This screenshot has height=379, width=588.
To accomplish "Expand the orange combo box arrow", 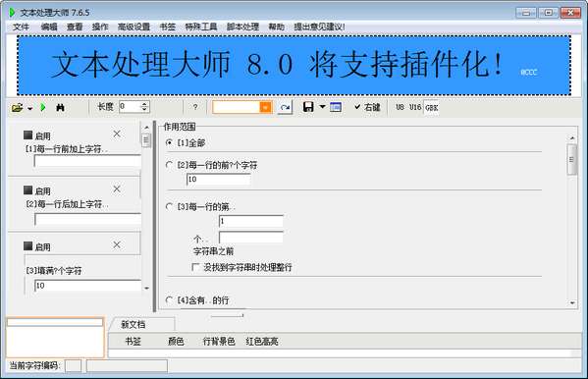I will coord(265,107).
